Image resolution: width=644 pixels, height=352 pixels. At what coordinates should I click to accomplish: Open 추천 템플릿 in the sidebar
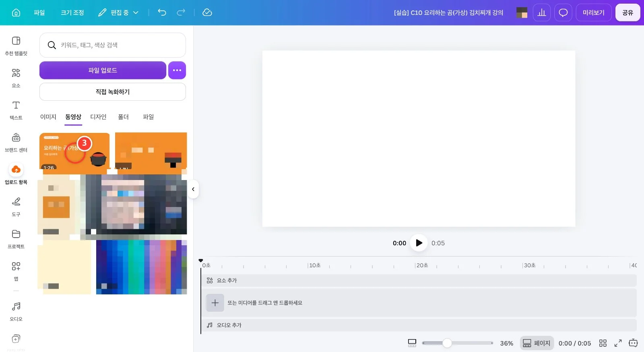click(x=16, y=46)
